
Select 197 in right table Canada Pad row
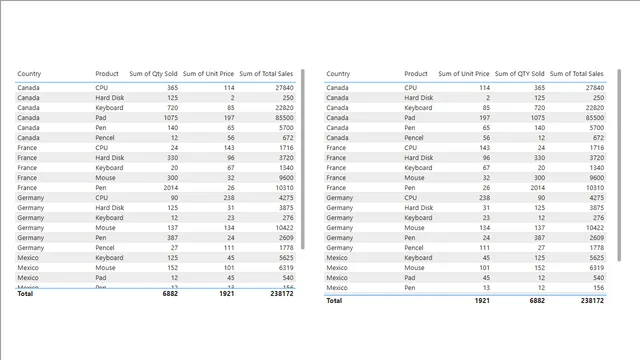click(x=484, y=118)
